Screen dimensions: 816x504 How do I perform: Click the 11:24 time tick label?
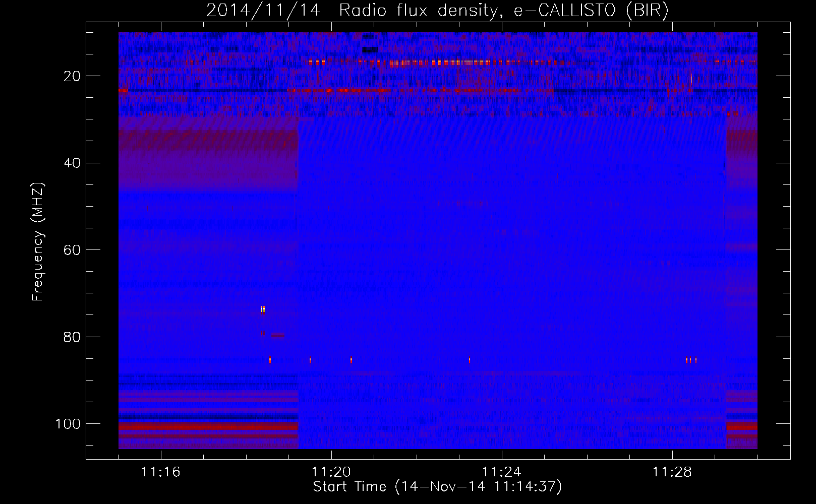tap(501, 472)
